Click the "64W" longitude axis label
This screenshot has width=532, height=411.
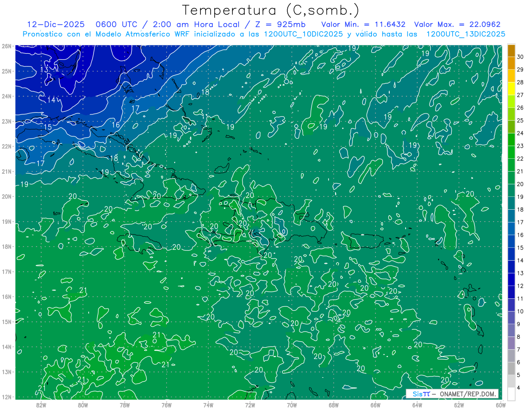click(417, 404)
